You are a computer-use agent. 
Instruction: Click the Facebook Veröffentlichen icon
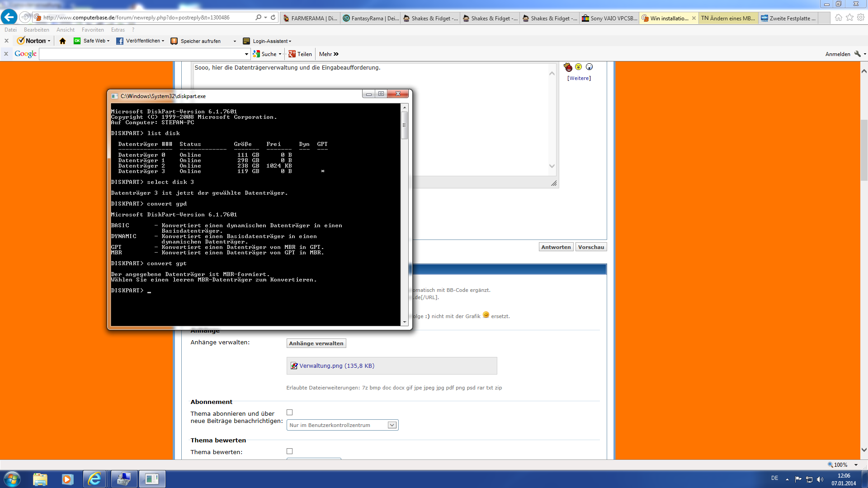tap(120, 41)
